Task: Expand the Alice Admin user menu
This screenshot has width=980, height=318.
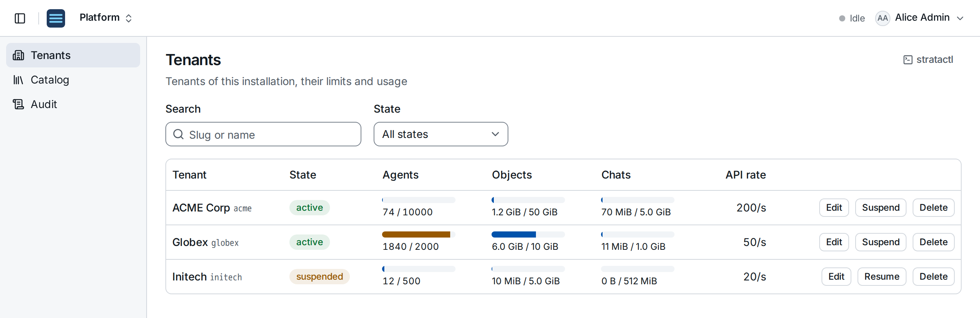Action: click(x=920, y=18)
